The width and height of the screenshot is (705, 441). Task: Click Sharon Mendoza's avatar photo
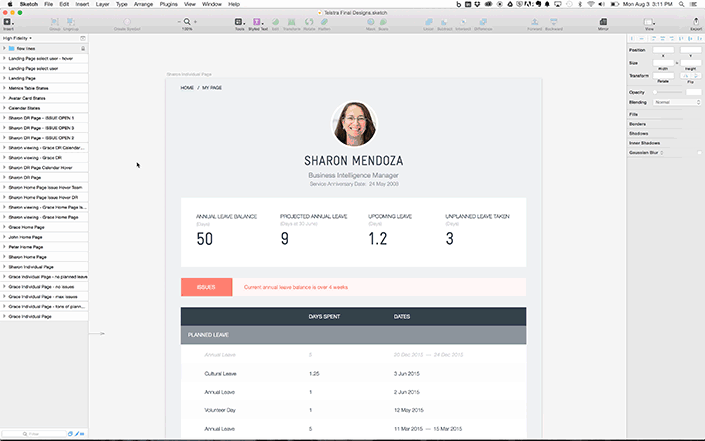click(x=354, y=124)
